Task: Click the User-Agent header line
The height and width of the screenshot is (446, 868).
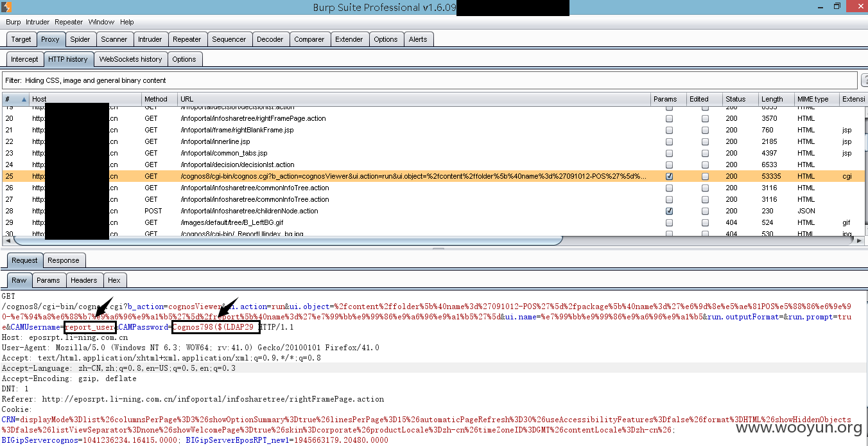Action: click(191, 348)
